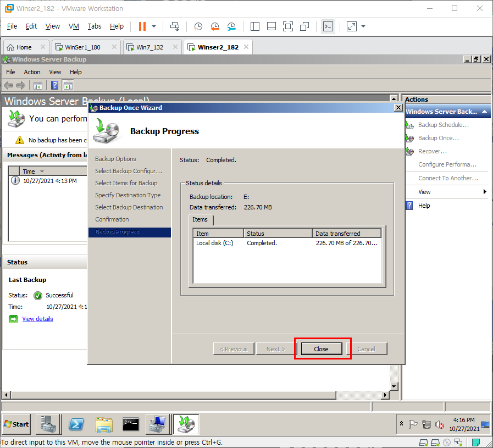Screen dimensions: 493x448
Task: Click Connect To Another action
Action: point(448,178)
